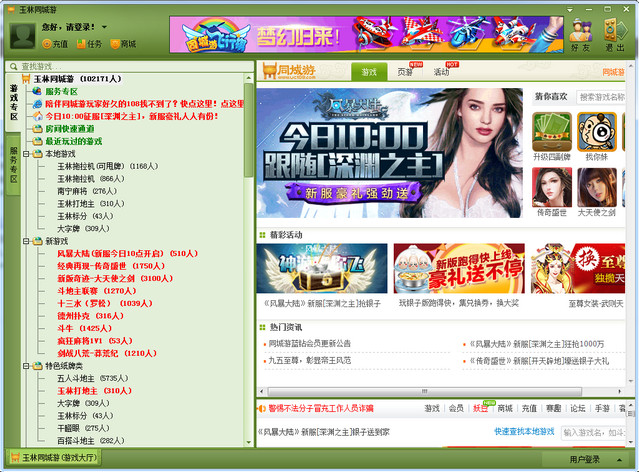Click the window menu arrow in the title bar
The image size is (639, 472).
[x=570, y=9]
